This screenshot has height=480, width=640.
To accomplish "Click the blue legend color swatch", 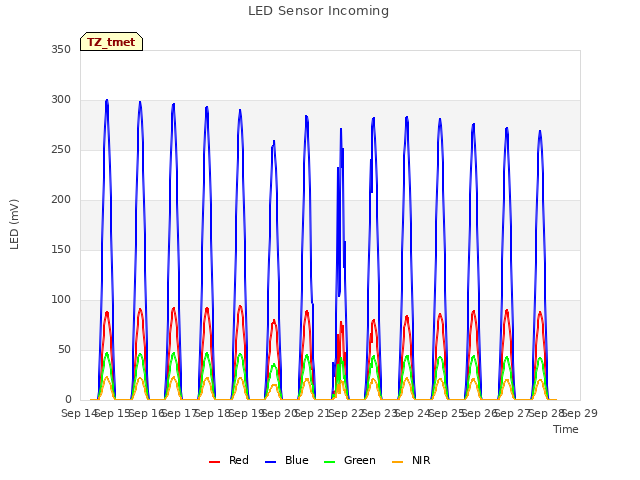I will 271,462.
